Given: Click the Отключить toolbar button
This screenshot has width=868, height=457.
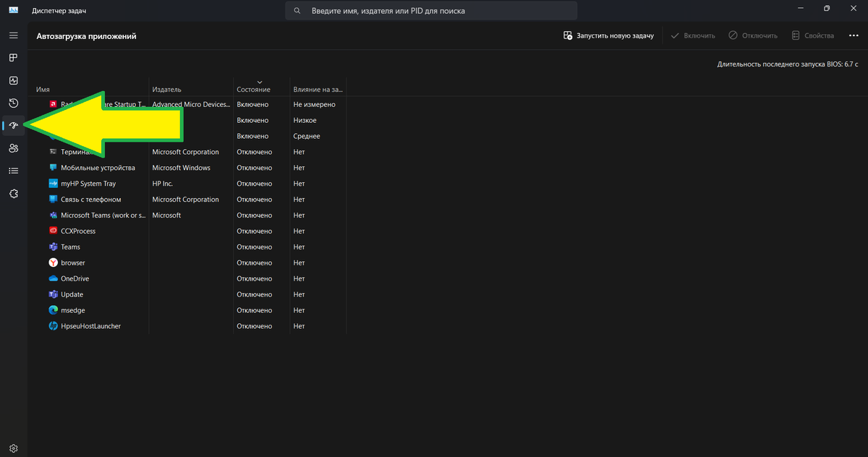Looking at the screenshot, I should [x=753, y=35].
